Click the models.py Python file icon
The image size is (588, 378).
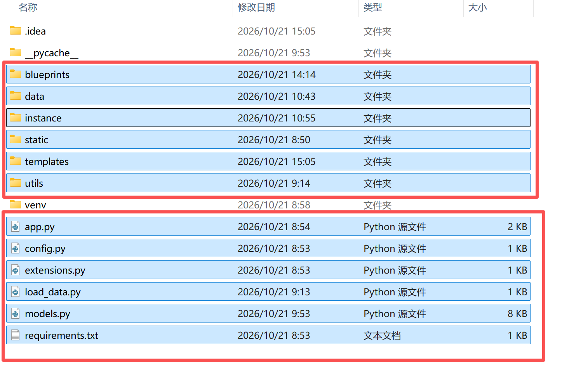pos(16,313)
